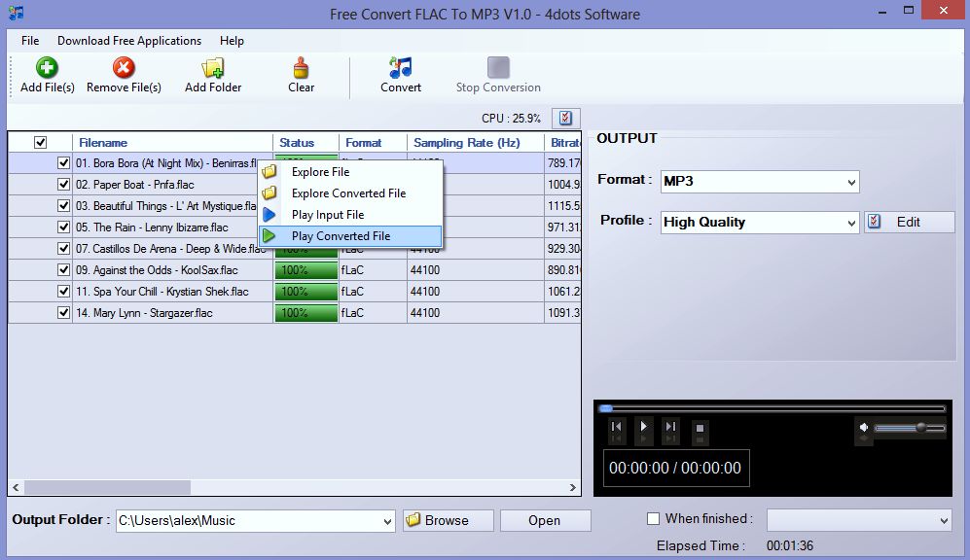Uncheck the 09. Against the Odds checkbox

click(63, 270)
